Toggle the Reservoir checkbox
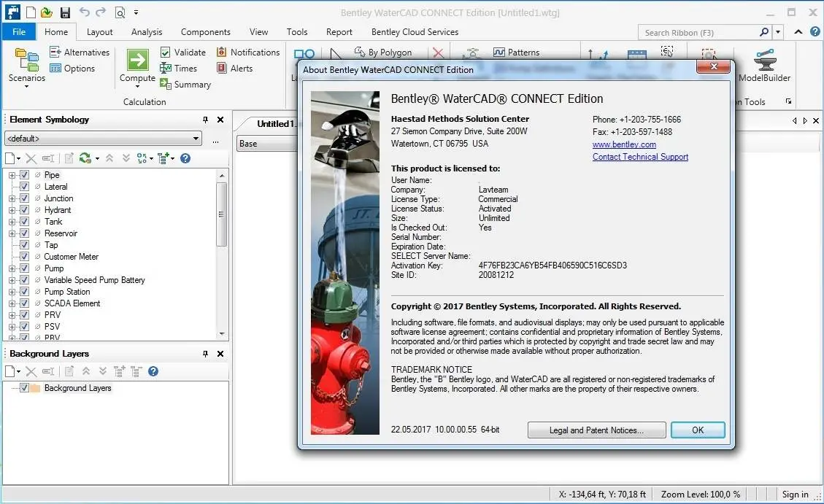 24,233
